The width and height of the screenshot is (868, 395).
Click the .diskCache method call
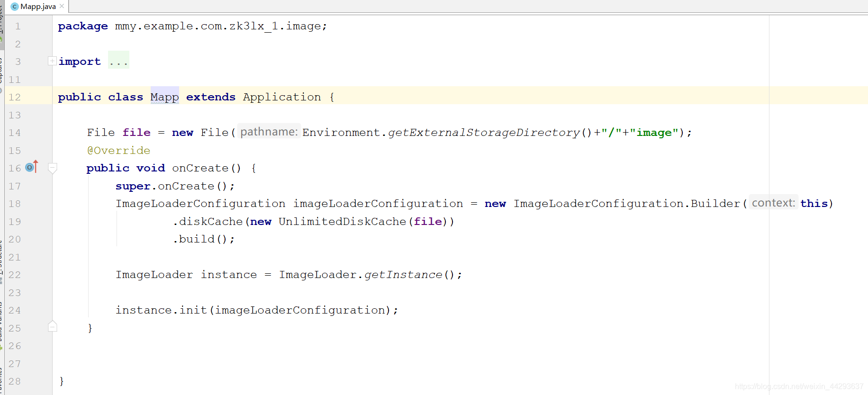tap(208, 222)
